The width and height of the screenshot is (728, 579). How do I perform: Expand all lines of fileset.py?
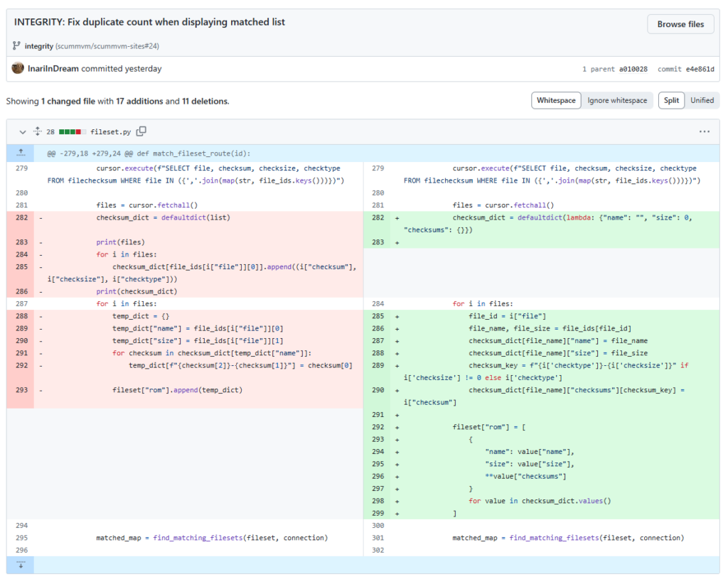tap(38, 131)
